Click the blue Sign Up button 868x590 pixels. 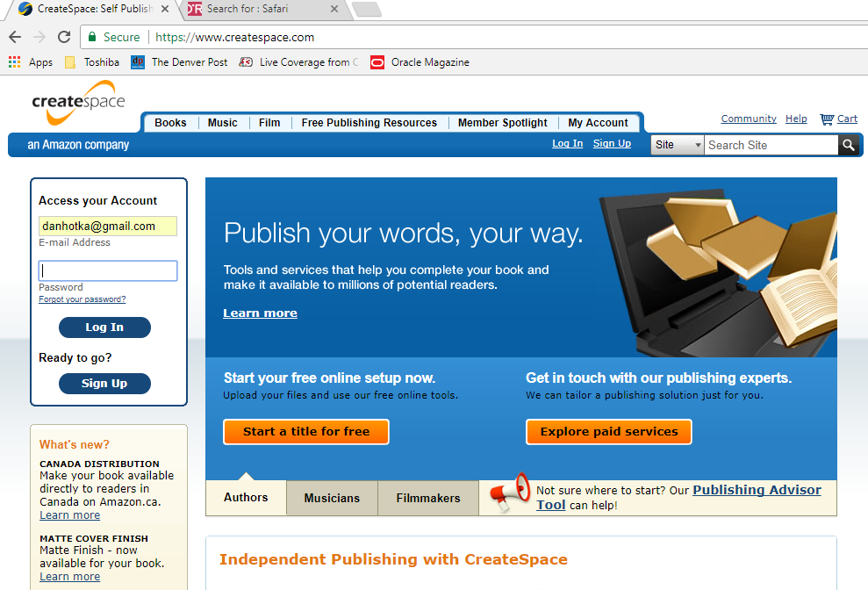coord(104,384)
